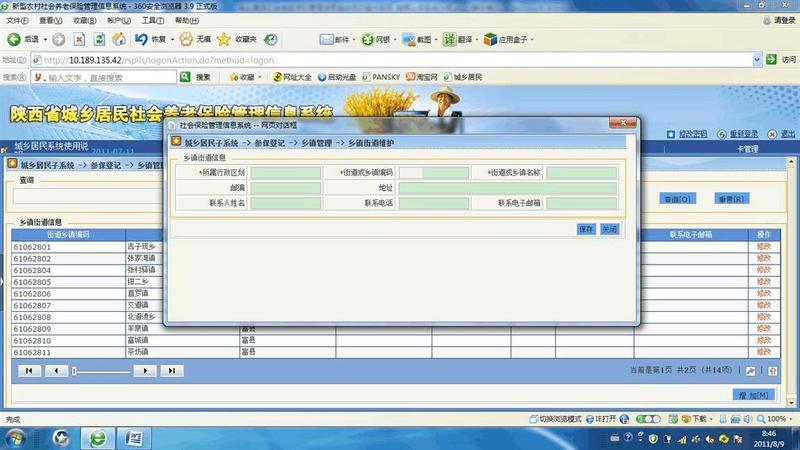Click the blue 恢复 restore icon
The height and width of the screenshot is (450, 800).
pos(141,39)
